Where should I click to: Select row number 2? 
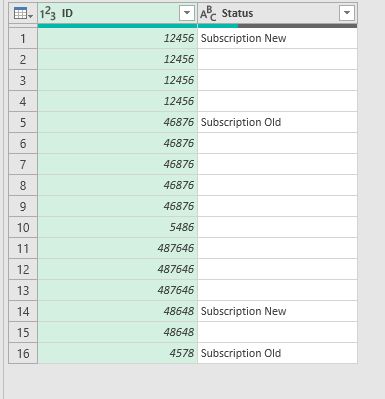click(x=23, y=59)
